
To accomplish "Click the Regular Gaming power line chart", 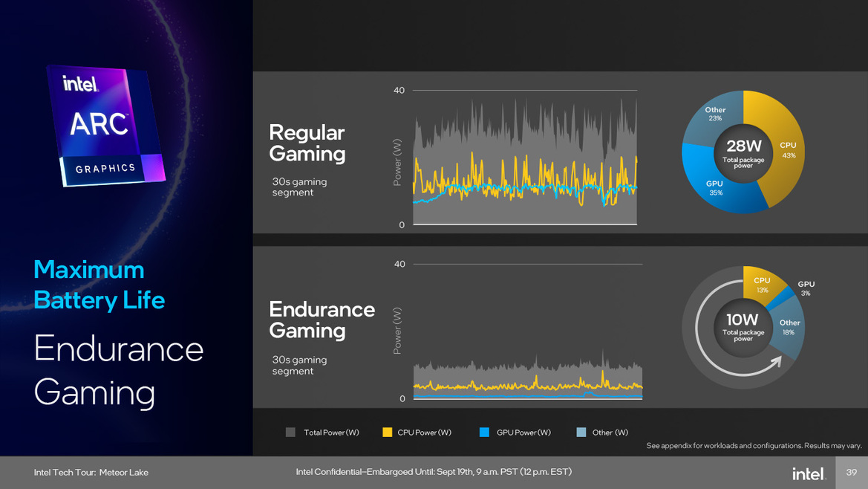I will [525, 158].
